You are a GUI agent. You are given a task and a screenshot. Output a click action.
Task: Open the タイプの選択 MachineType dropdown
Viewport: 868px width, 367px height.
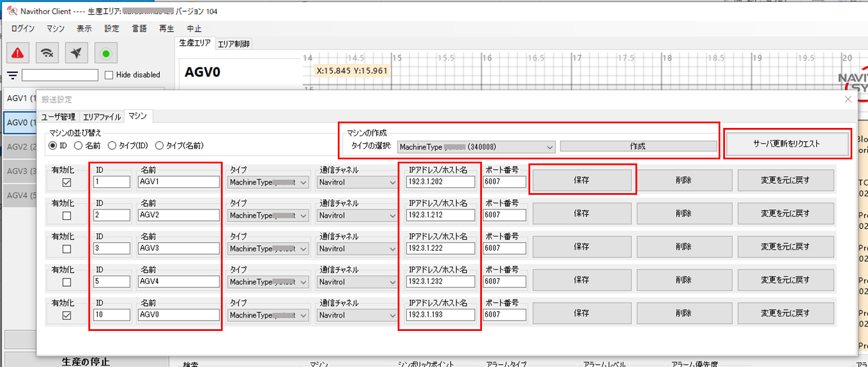tap(476, 147)
